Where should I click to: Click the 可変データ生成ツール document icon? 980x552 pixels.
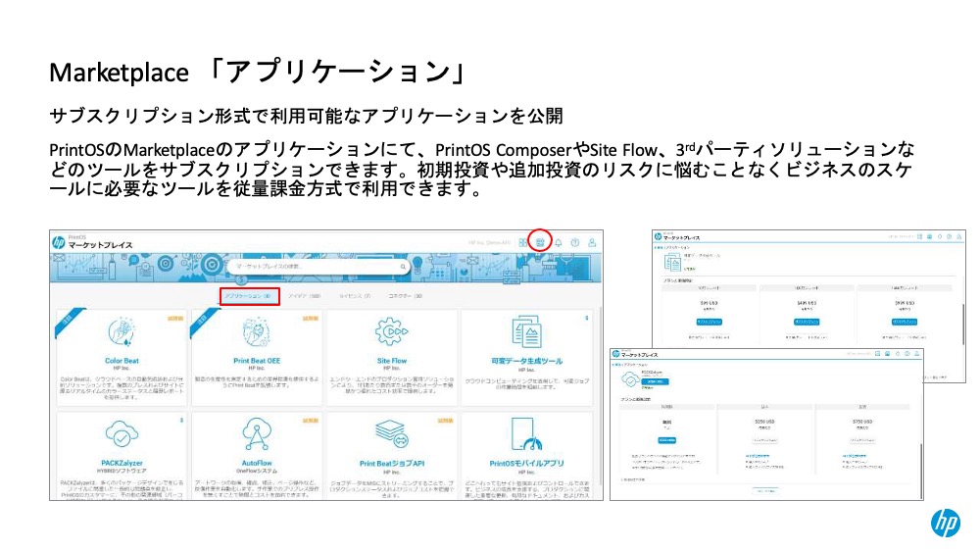(x=526, y=332)
